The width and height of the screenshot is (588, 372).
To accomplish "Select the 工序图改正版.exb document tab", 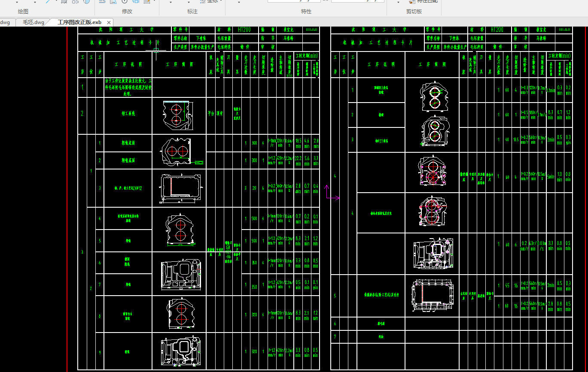I will tap(79, 22).
